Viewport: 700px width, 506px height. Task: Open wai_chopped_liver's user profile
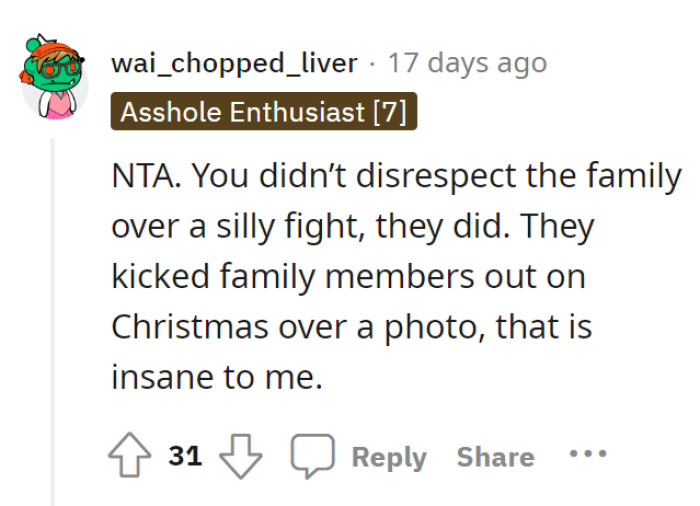point(234,63)
